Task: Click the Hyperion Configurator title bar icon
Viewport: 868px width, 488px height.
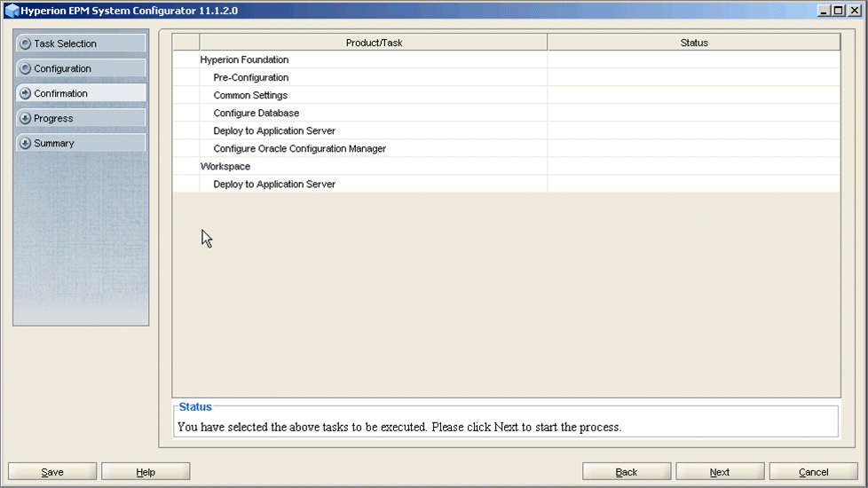Action: pyautogui.click(x=12, y=11)
